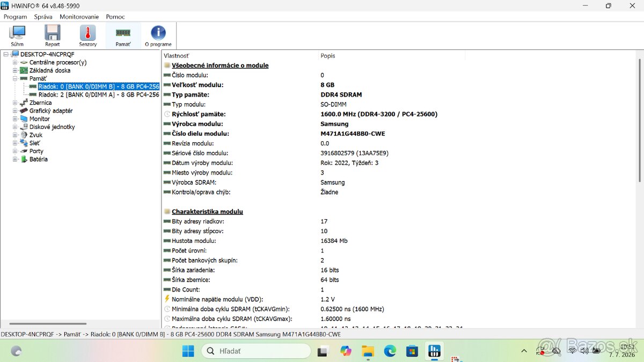Click the Výrobca SDRAM row label
The image size is (644, 362).
(x=194, y=182)
